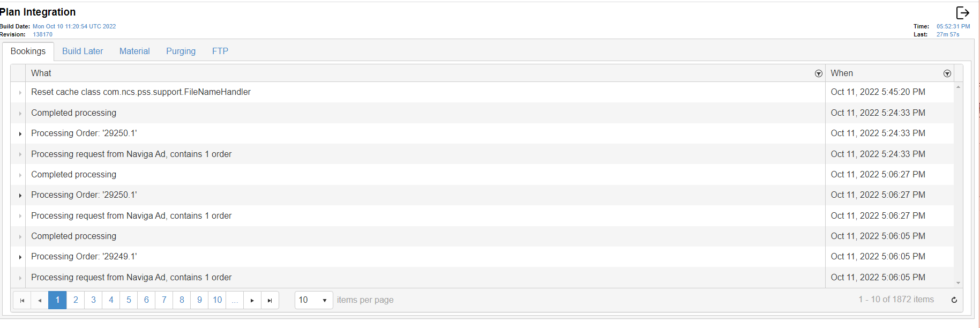The height and width of the screenshot is (328, 980).
Task: Expand the Processing Order '29249.1' row
Action: (x=20, y=257)
